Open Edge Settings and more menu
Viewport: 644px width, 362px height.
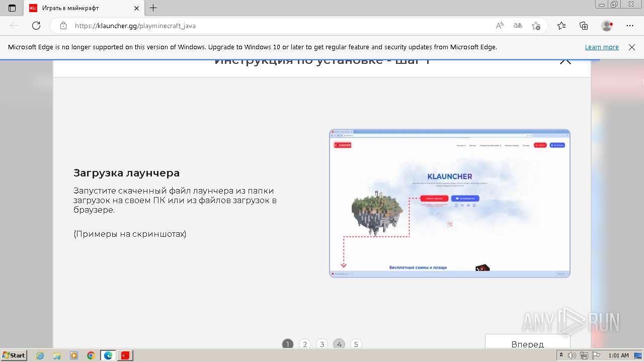click(630, 26)
